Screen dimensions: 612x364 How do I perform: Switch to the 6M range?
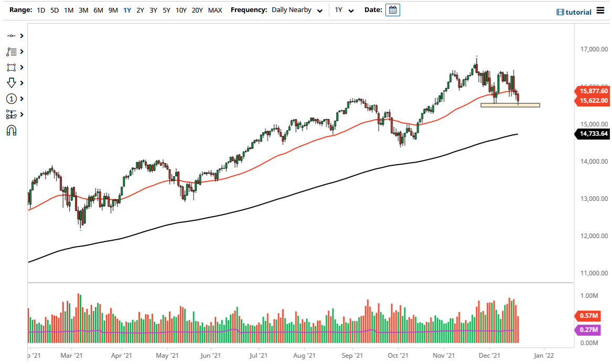(98, 10)
